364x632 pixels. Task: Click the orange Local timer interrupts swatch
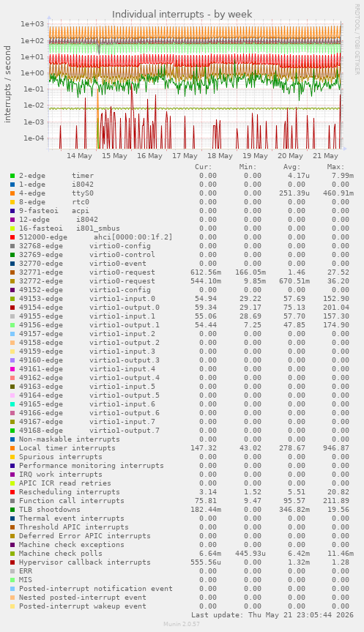tap(12, 447)
